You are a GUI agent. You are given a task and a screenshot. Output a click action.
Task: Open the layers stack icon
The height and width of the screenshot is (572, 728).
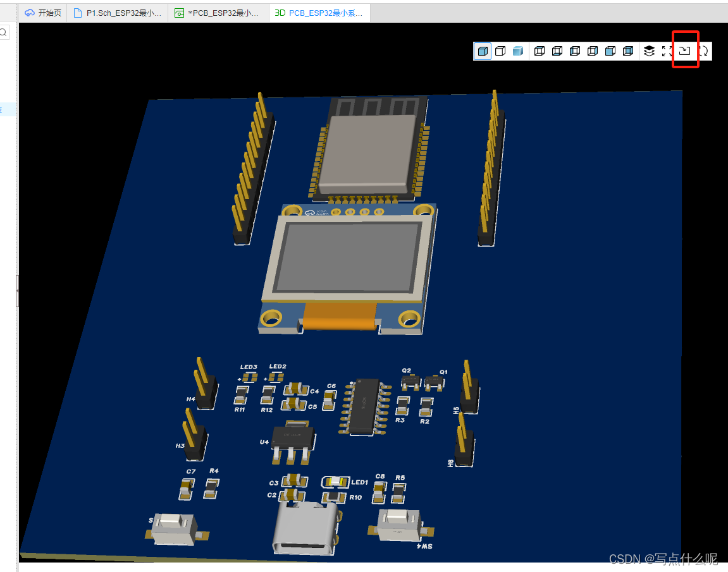[649, 51]
